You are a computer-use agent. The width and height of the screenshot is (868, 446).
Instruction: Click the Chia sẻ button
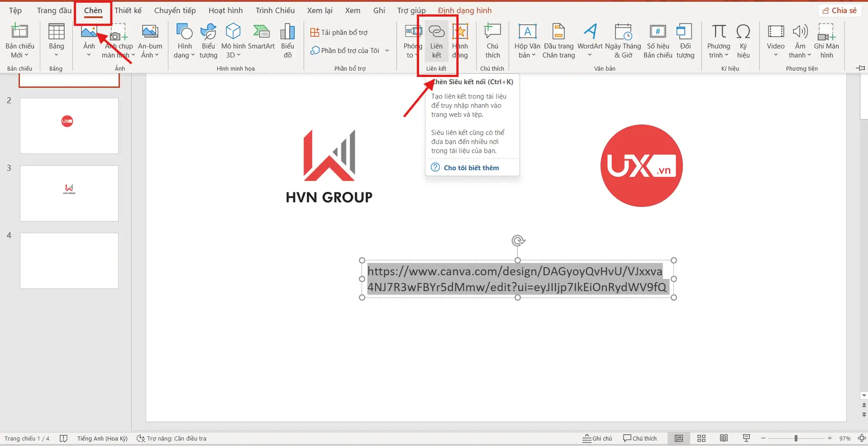[839, 10]
